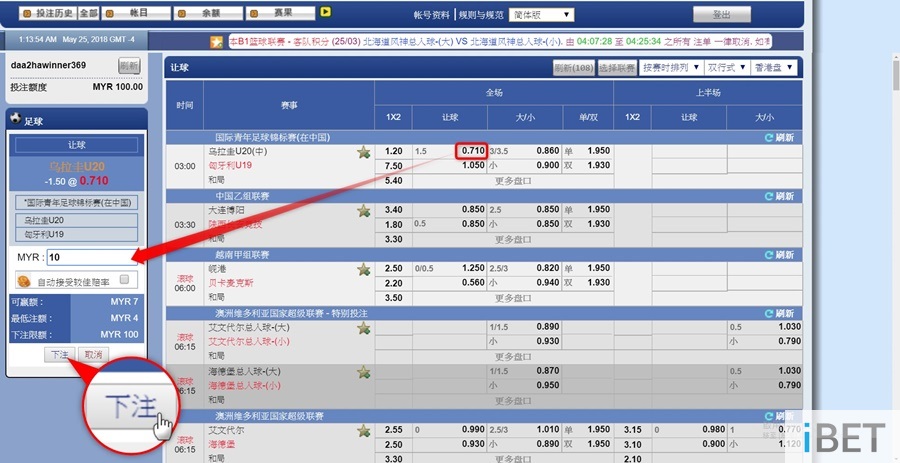The width and height of the screenshot is (900, 463).
Task: Refresh the 国际青年足球锦标赛 league section
Action: pos(779,138)
